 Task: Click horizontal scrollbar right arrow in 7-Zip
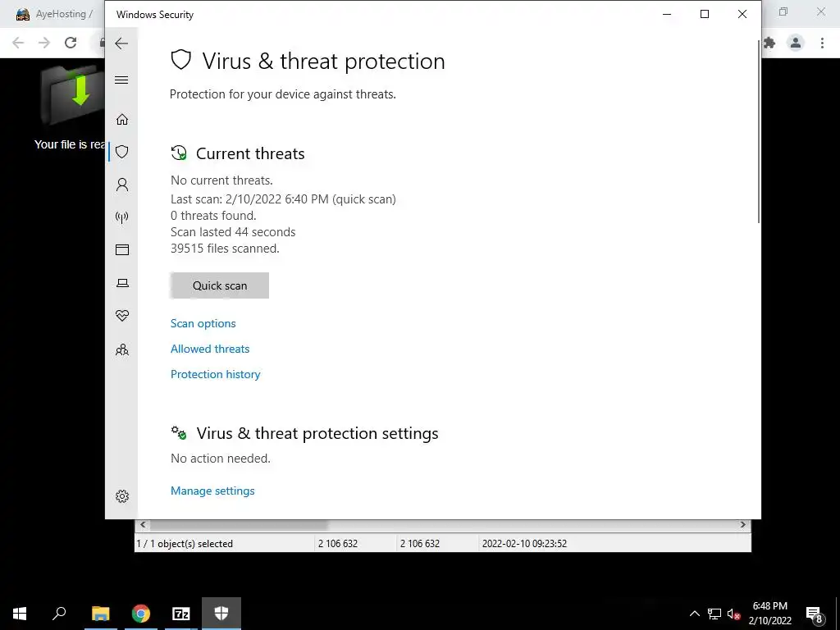[742, 525]
